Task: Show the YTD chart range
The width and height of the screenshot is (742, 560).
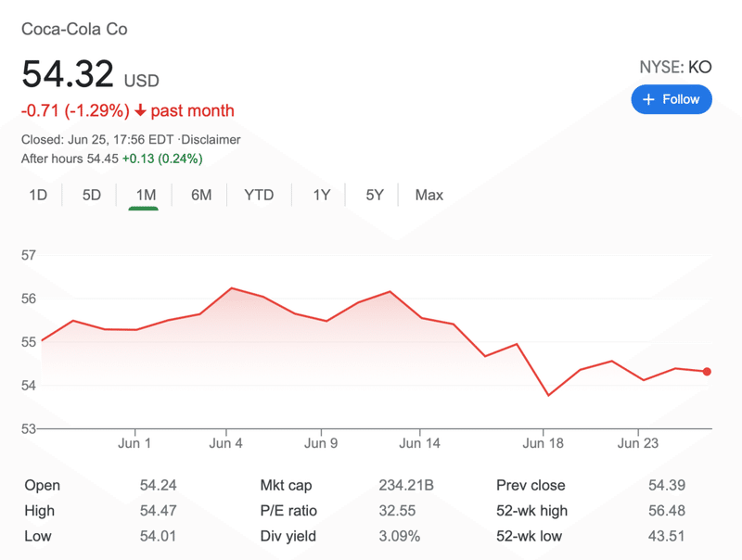Action: (259, 195)
